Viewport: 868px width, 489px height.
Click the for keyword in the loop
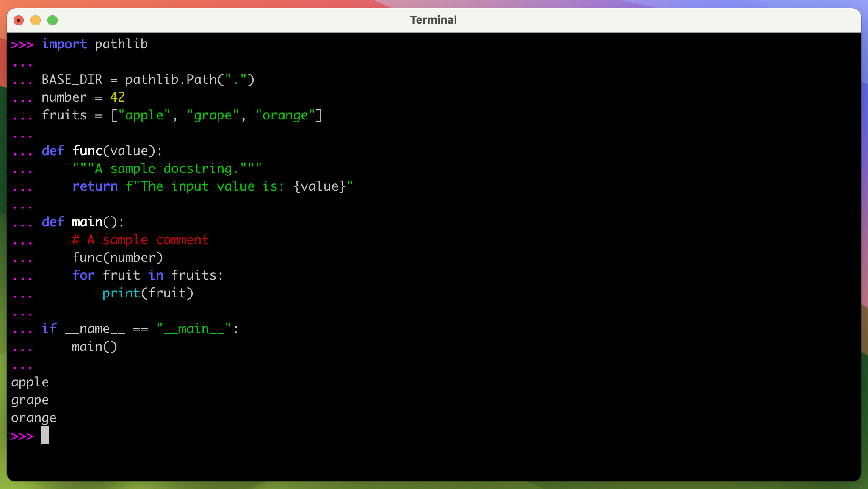click(83, 275)
